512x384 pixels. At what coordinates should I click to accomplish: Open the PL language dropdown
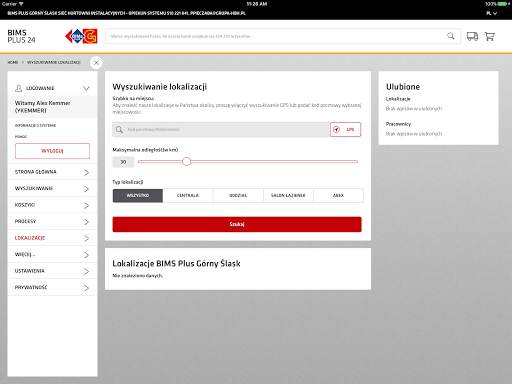(492, 13)
